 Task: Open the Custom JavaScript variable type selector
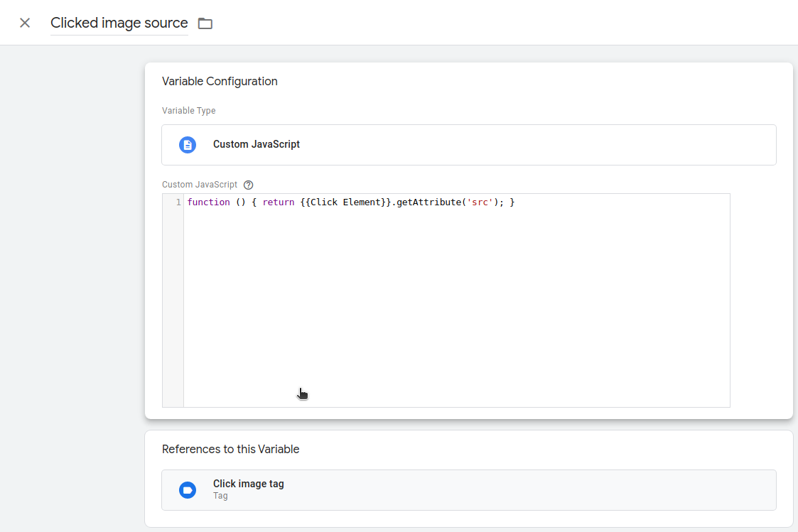tap(469, 145)
